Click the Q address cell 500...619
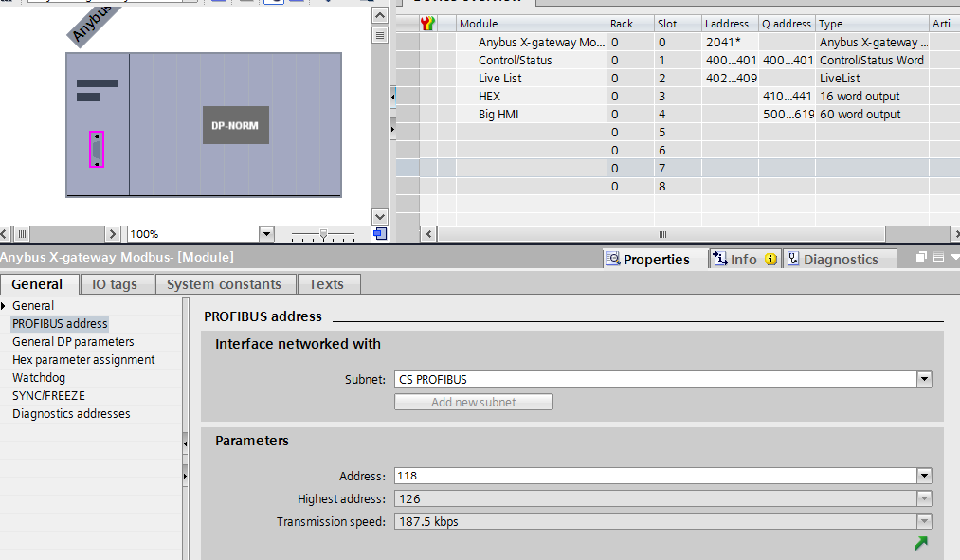Viewport: 960px width, 560px height. click(788, 115)
